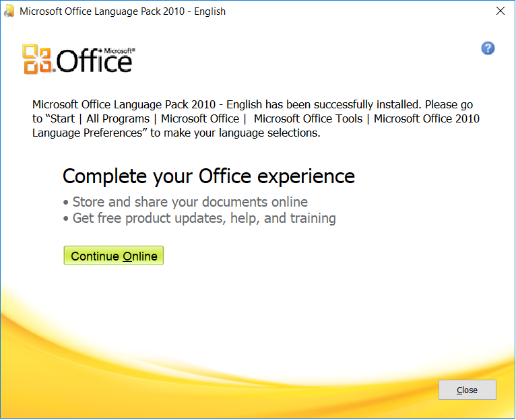Image resolution: width=516 pixels, height=420 pixels.
Task: Click the blue help question mark icon
Action: (x=488, y=48)
